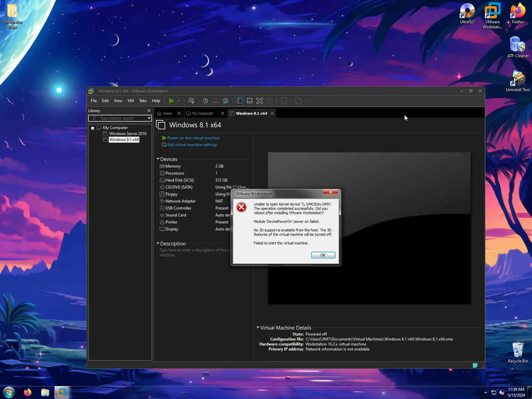Viewport: 532px width, 399px height.
Task: Select Windows 8.1 x64 in the library
Action: pos(124,140)
